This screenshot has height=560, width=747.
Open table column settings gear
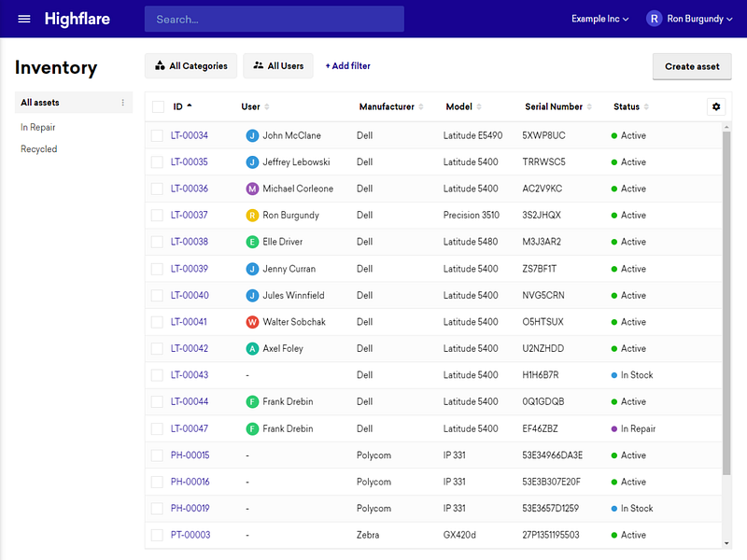pyautogui.click(x=716, y=106)
